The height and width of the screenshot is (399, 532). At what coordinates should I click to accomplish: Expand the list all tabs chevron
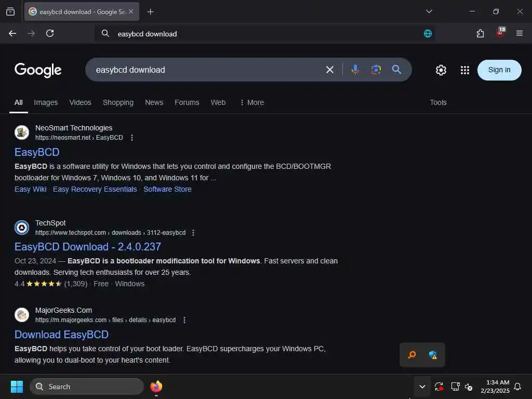[429, 11]
